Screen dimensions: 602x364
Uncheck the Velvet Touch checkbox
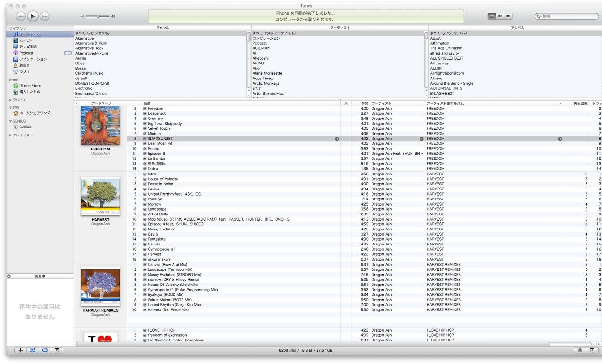click(145, 128)
